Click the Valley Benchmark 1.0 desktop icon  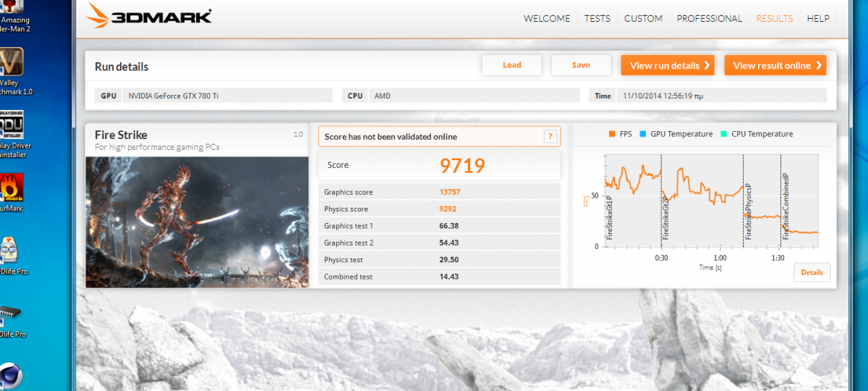13,72
